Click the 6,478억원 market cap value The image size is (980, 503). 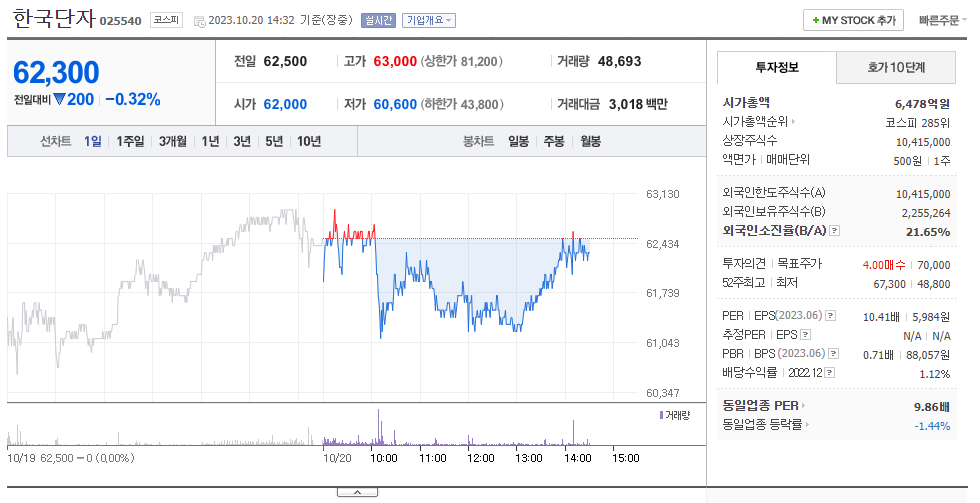(x=922, y=104)
